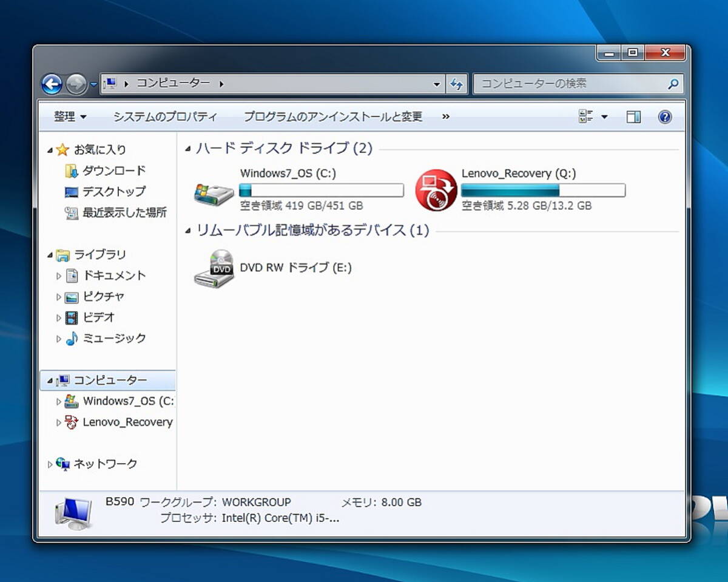Minimize the Explorer window
The image size is (728, 582).
(608, 53)
